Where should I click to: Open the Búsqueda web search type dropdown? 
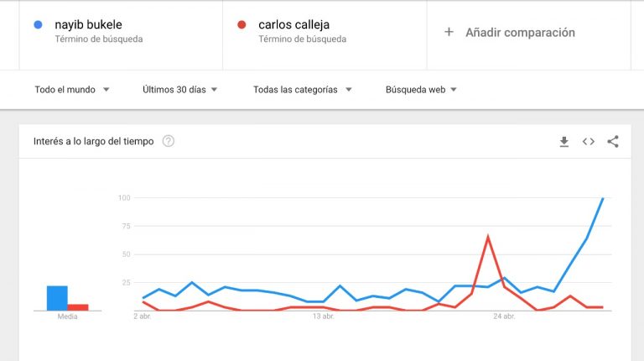tap(421, 90)
